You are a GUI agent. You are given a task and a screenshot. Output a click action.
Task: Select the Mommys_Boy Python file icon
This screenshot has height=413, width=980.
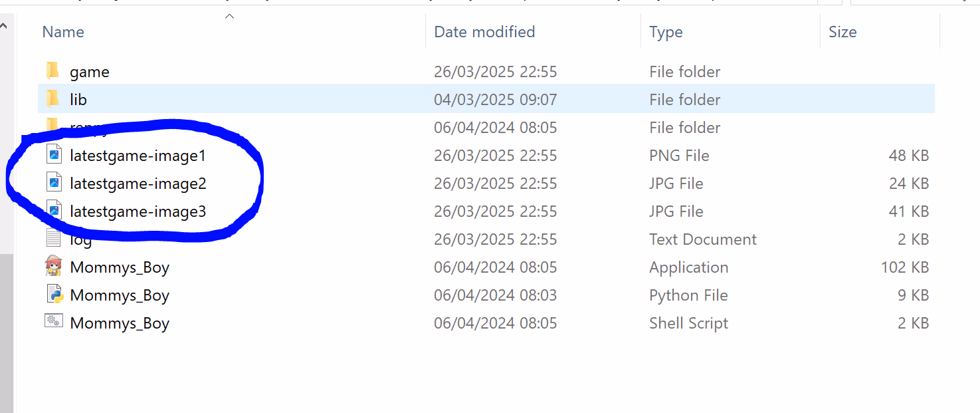click(x=54, y=295)
